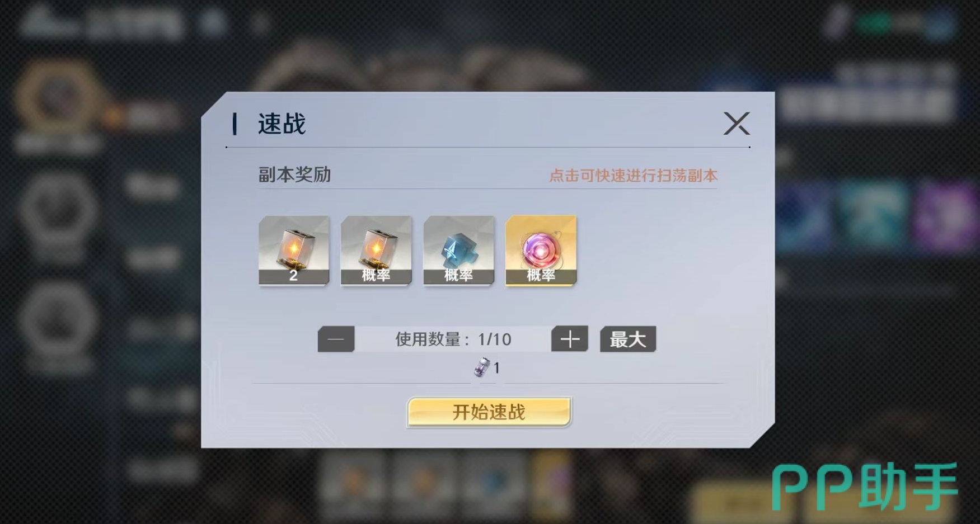Screen dimensions: 980x524
Task: Click the PP助手 watermark logo
Action: (865, 487)
